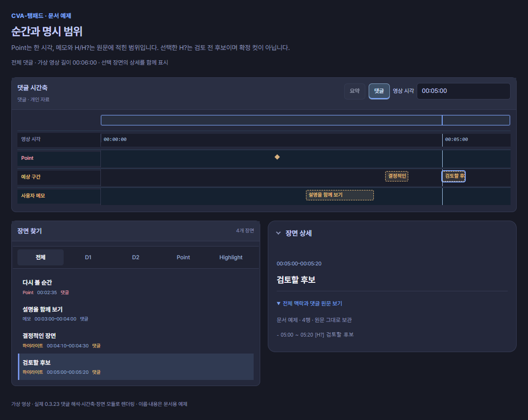Collapse the 장면 상세 panel chevron

coord(279,233)
